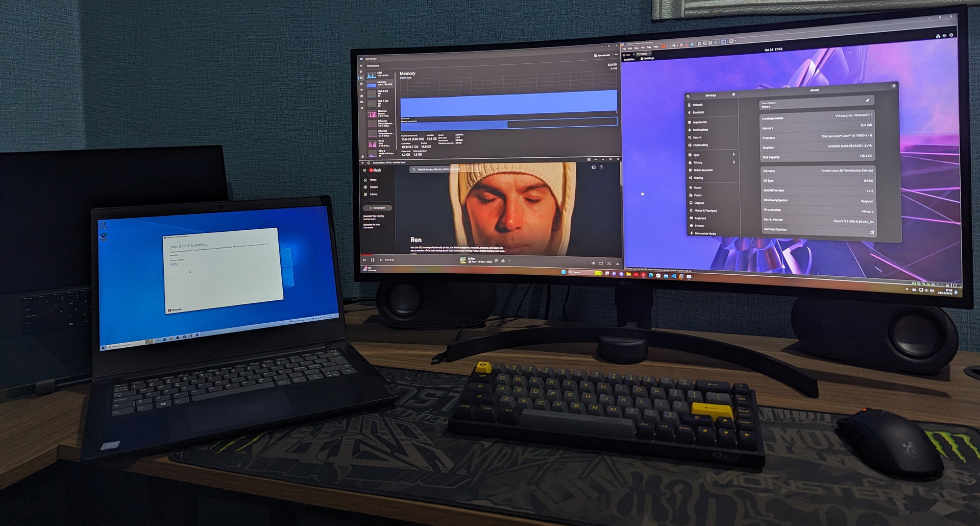Click YouTube Music search songs field
This screenshot has width=980, height=526.
coord(446,170)
